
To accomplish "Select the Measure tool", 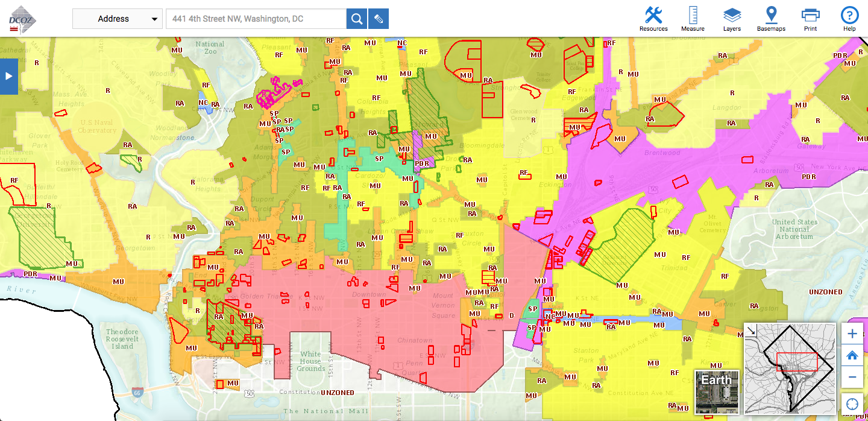I will click(x=693, y=18).
